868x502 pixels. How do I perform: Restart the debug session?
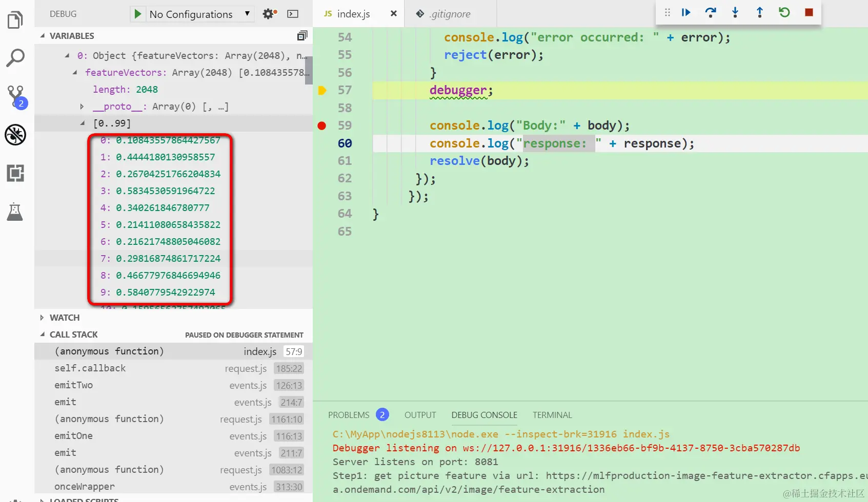pos(784,12)
